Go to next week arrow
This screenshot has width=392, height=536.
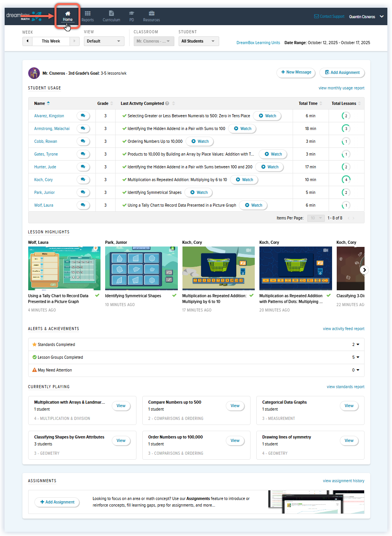75,41
